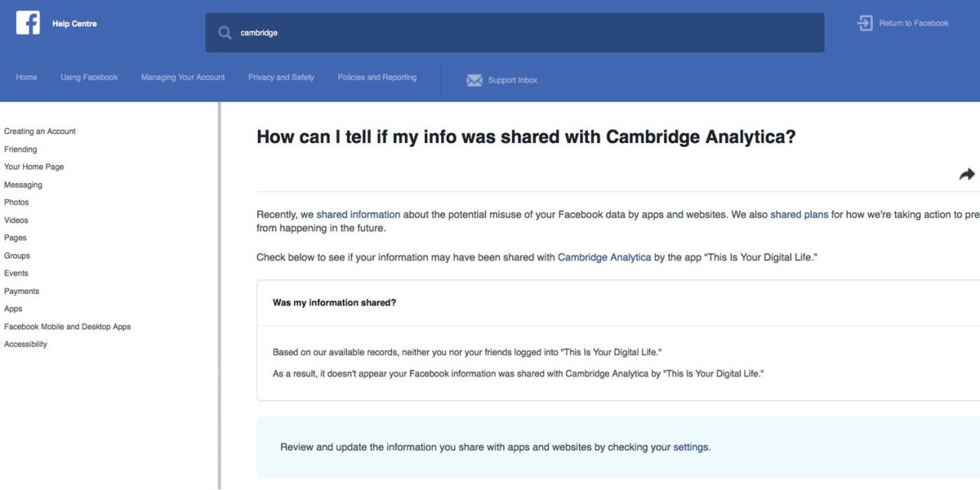This screenshot has width=980, height=490.
Task: Click the search field containing "cambridge"
Action: pyautogui.click(x=521, y=33)
